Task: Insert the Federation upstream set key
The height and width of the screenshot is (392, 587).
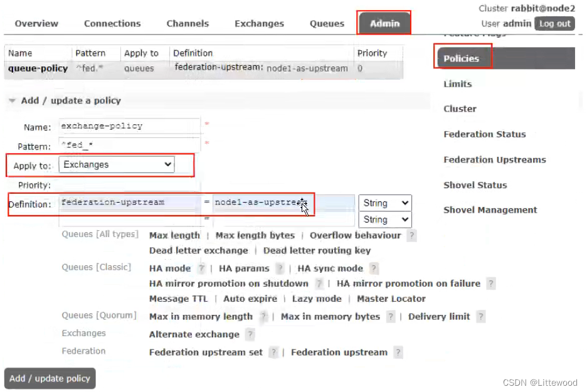Action: [206, 352]
